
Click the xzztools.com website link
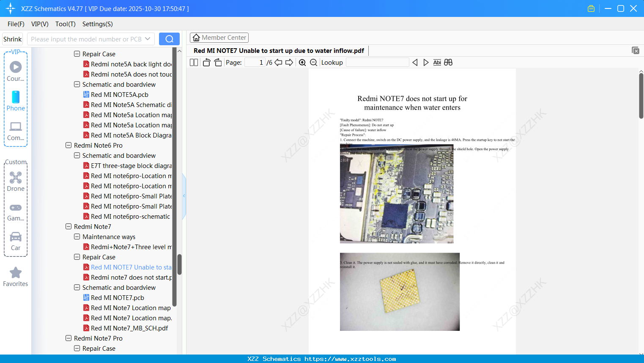coord(350,359)
